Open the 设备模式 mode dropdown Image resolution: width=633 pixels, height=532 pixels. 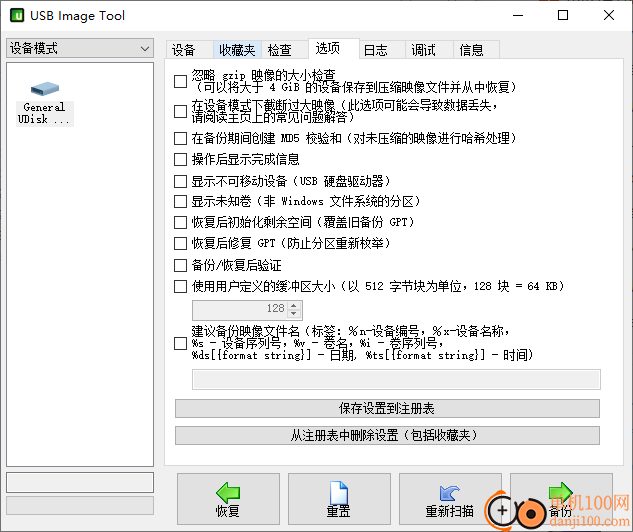[80, 48]
